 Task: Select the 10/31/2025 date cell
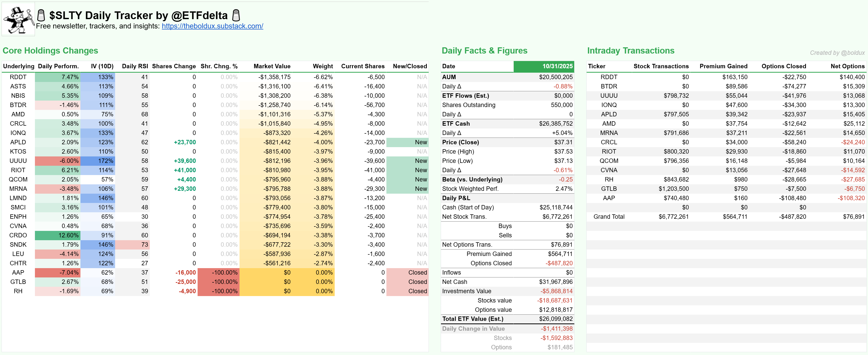tap(543, 66)
